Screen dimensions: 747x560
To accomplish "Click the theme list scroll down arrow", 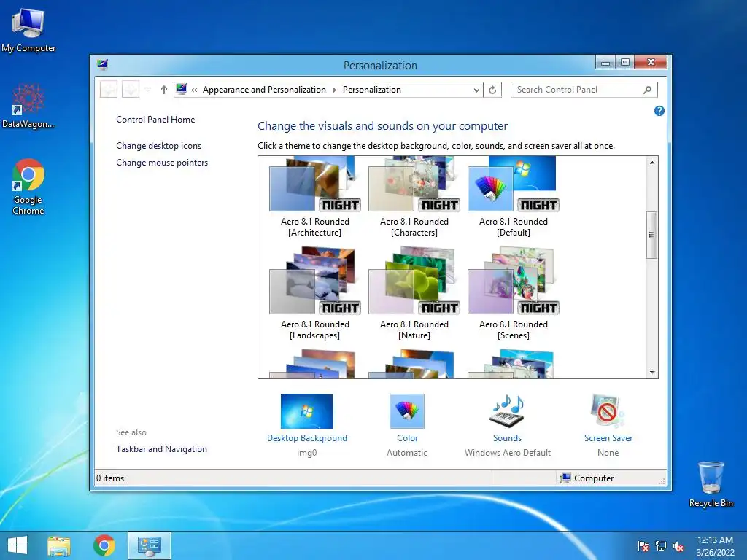I will (652, 373).
